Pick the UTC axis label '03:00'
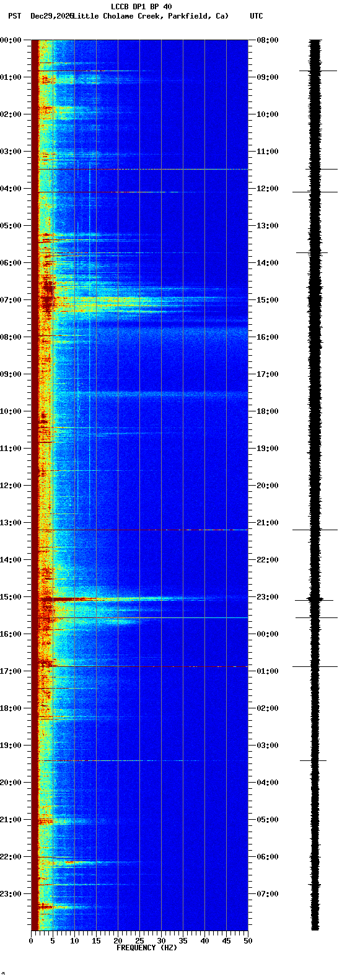 coord(268,746)
